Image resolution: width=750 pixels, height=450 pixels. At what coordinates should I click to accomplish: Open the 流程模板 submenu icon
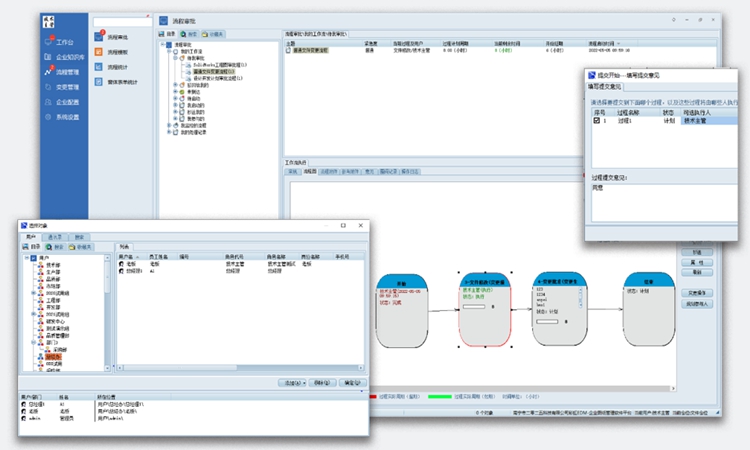[99, 52]
